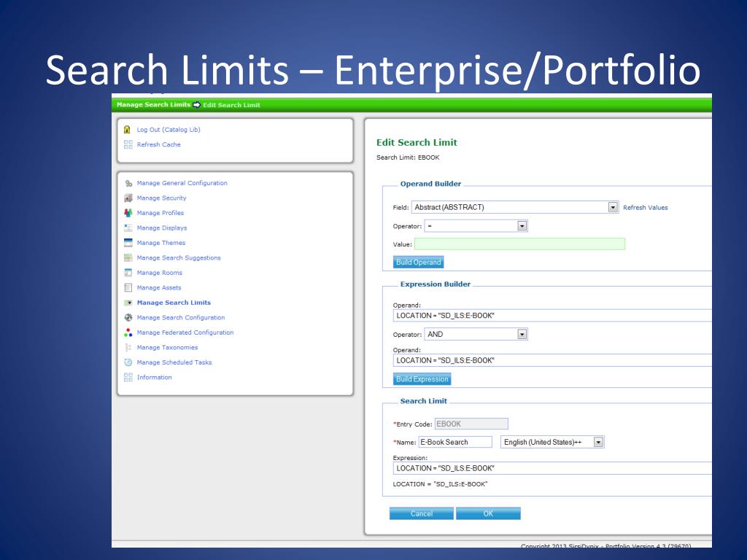
Task: Click the Manage Search Configuration gear icon
Action: (128, 318)
